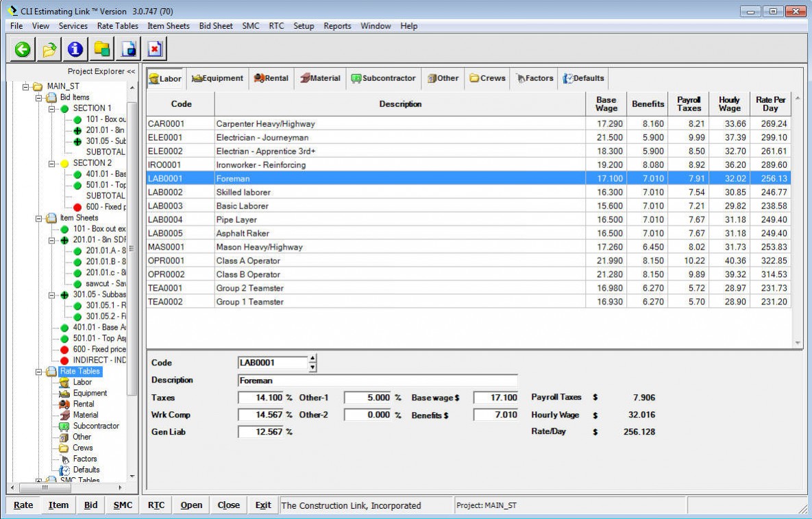812x519 pixels.
Task: Click the Base wage $ field
Action: 495,398
